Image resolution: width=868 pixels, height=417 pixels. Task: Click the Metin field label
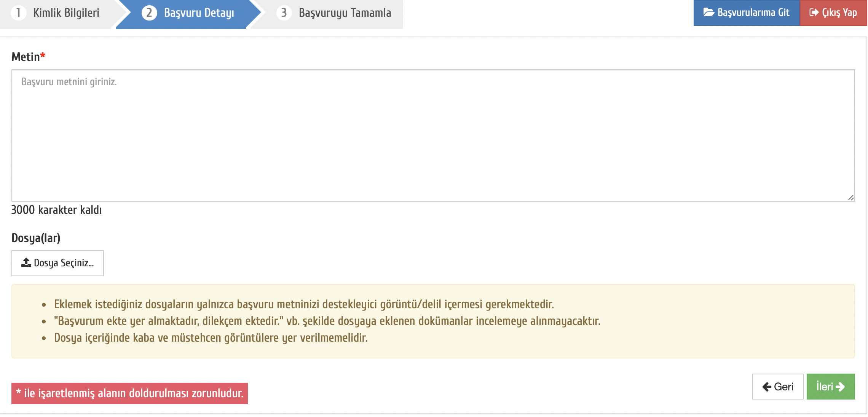click(x=26, y=57)
